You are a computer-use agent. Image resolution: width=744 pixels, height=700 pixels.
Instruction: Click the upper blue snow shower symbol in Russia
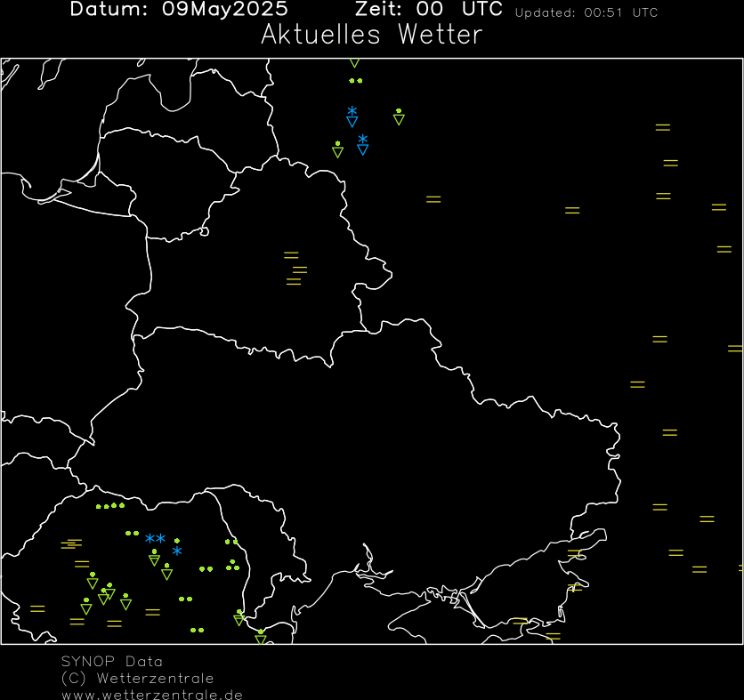[x=352, y=117]
